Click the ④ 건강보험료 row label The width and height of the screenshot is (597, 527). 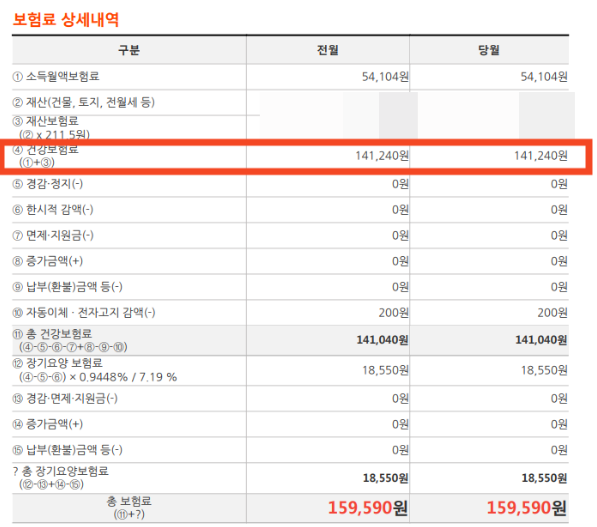(46, 155)
